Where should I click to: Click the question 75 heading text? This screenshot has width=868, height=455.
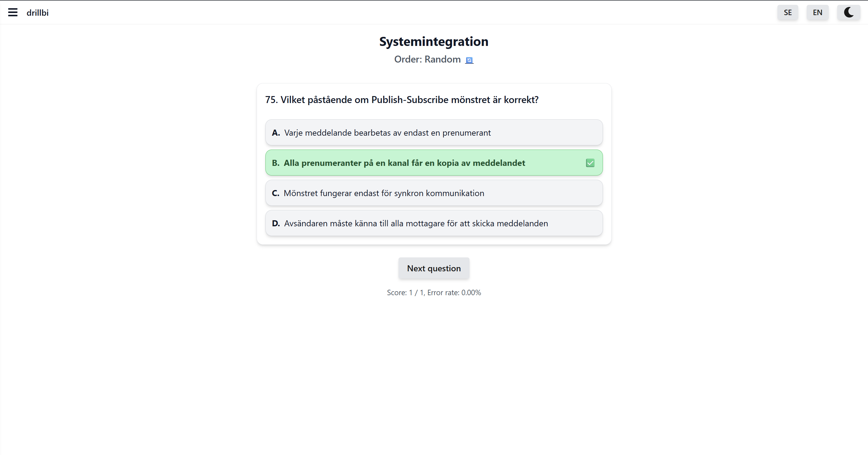pyautogui.click(x=402, y=100)
